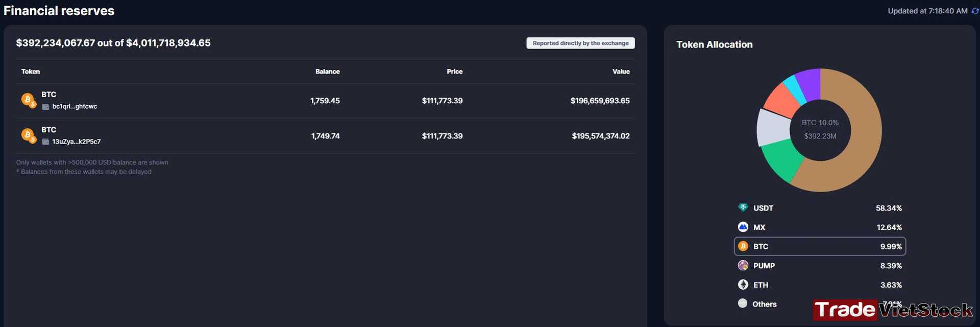980x327 pixels.
Task: Click the Financial reserves title
Action: (x=59, y=11)
